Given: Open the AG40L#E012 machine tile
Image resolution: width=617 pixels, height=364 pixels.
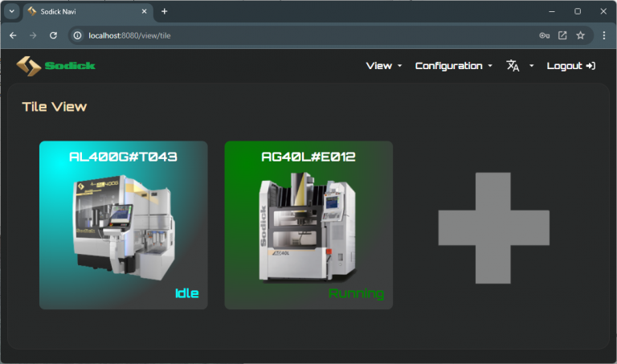Looking at the screenshot, I should [308, 225].
